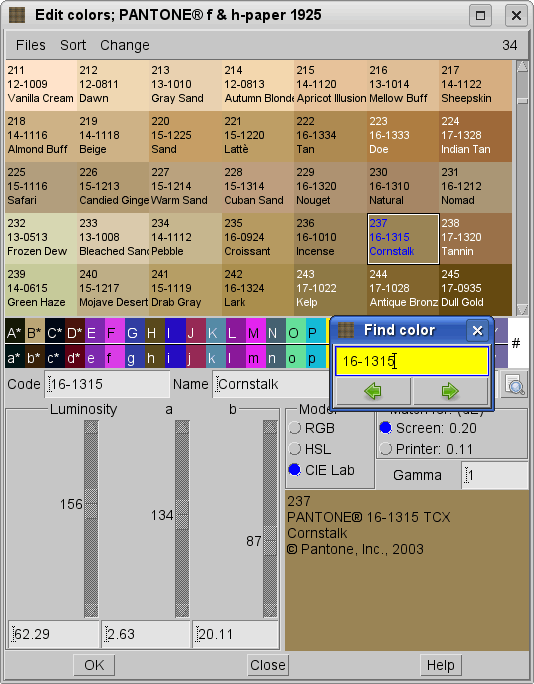Click the a channel slider track

(182, 518)
